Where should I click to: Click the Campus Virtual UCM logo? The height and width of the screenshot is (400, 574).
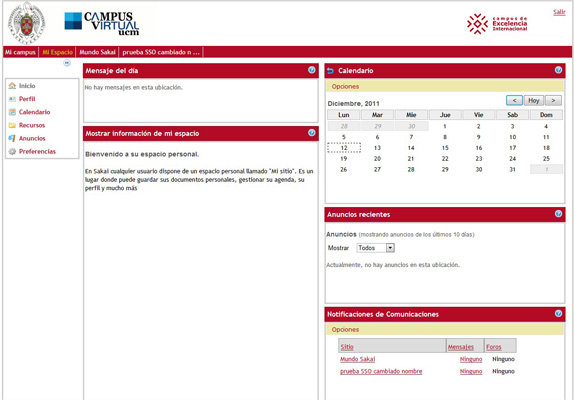click(102, 24)
